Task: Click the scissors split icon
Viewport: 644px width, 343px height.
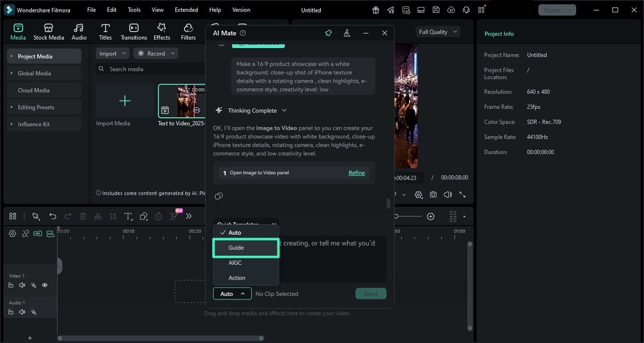Action: [98, 216]
